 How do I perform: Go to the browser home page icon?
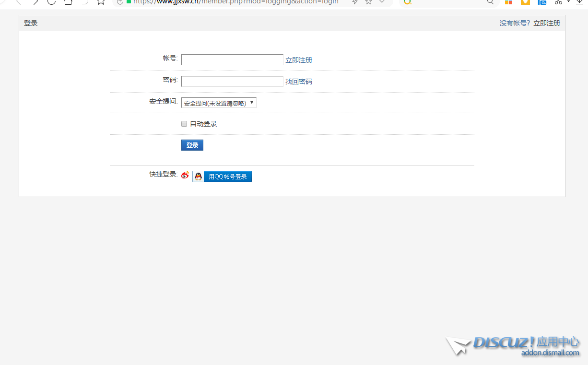tap(68, 2)
